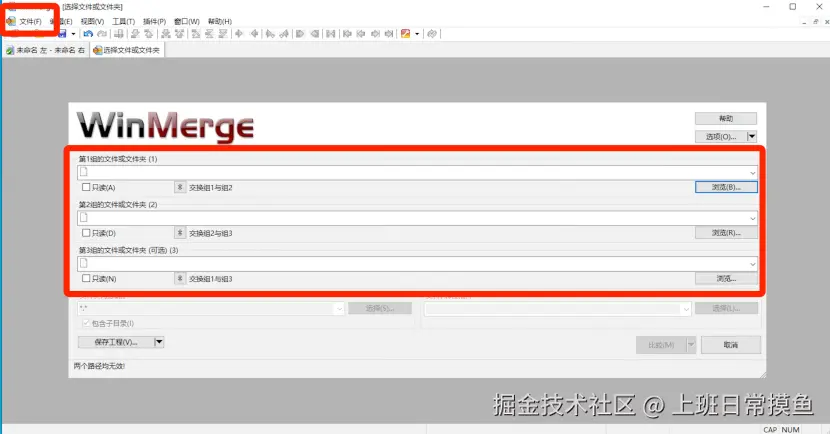Open the 工具(T) menu

click(x=123, y=22)
